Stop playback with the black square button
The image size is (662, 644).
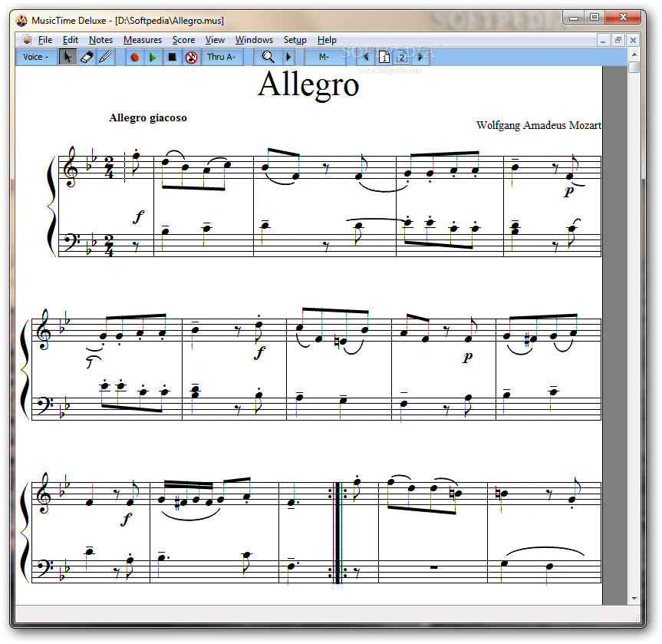173,57
